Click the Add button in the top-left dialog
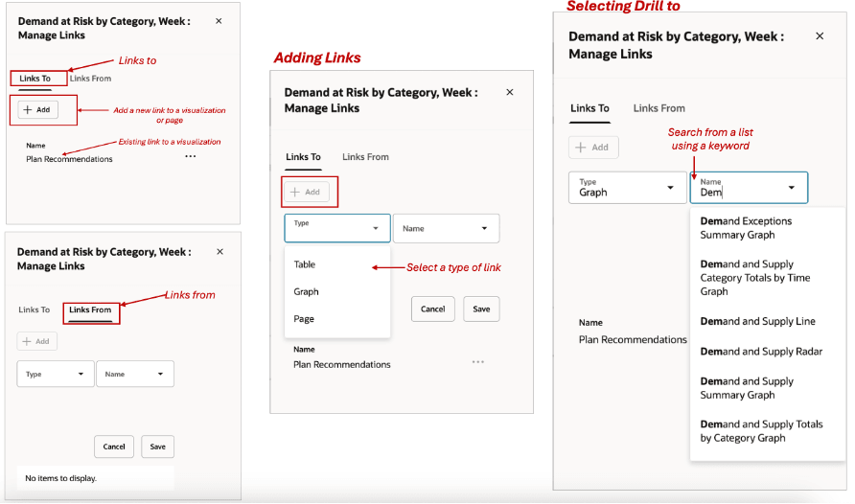Image resolution: width=855 pixels, height=504 pixels. click(37, 109)
